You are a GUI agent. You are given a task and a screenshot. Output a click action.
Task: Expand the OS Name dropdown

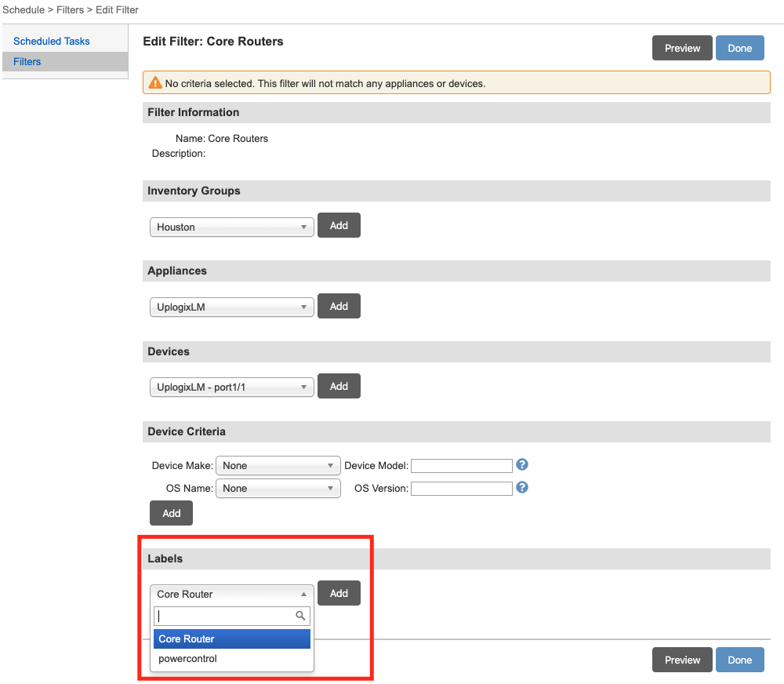pyautogui.click(x=278, y=488)
